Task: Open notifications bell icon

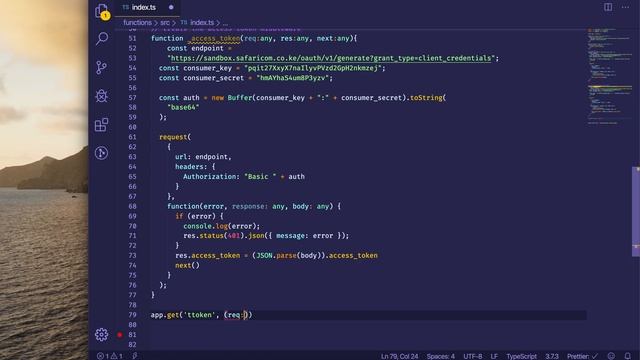Action: pyautogui.click(x=628, y=356)
